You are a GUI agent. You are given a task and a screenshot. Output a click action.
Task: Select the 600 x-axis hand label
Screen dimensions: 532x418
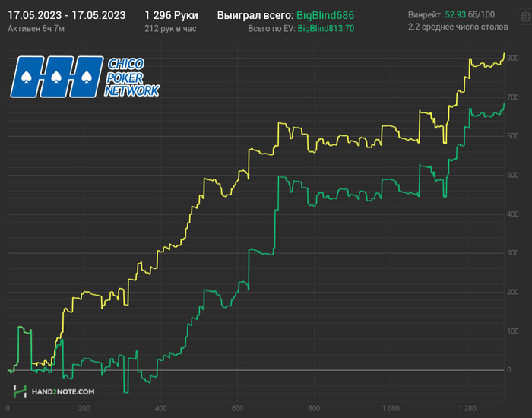(237, 409)
